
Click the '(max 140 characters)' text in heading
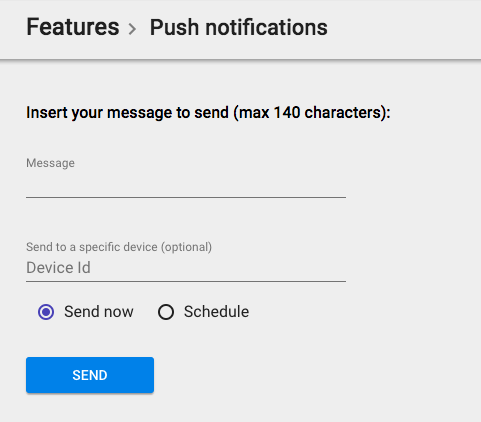click(x=312, y=113)
